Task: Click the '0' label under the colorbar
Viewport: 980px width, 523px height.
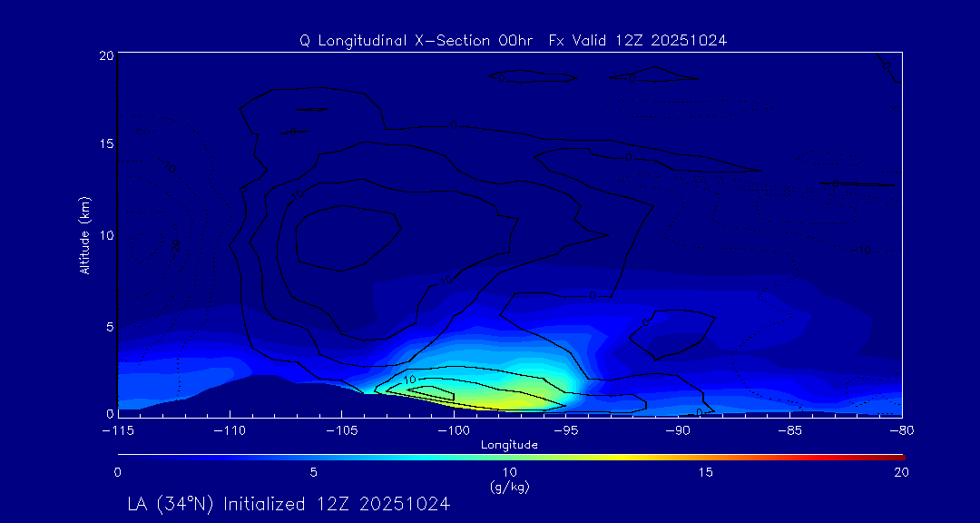Action: (117, 473)
